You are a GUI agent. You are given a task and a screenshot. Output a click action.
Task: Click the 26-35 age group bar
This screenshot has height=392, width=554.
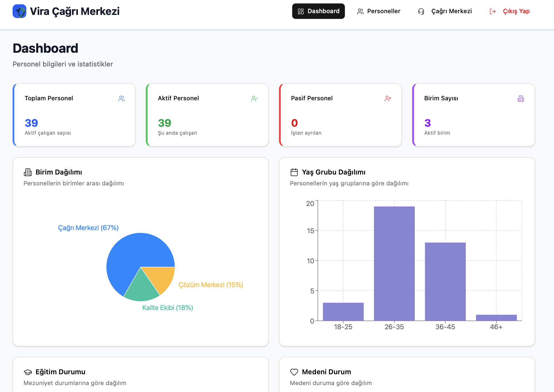point(394,264)
